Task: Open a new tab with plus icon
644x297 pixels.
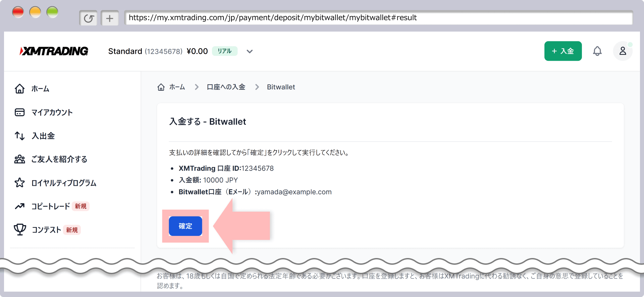Action: [110, 18]
